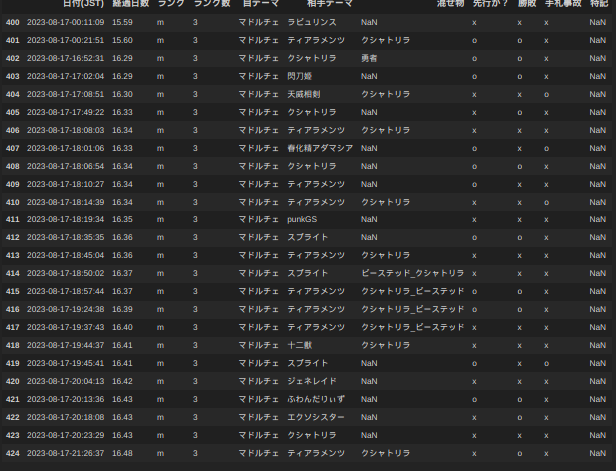Click the punkGS opponent theme cell
This screenshot has width=616, height=471.
[301, 219]
